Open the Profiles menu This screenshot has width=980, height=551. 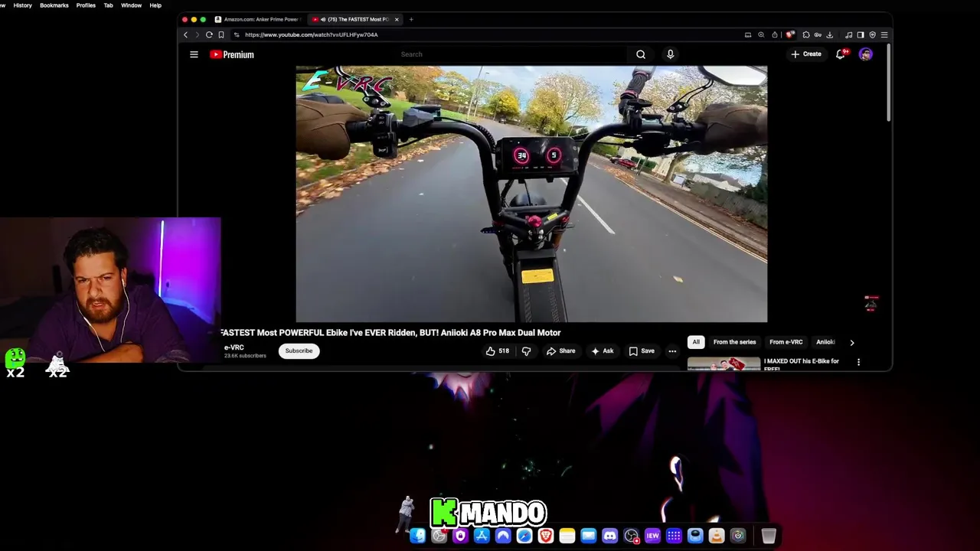coord(86,5)
